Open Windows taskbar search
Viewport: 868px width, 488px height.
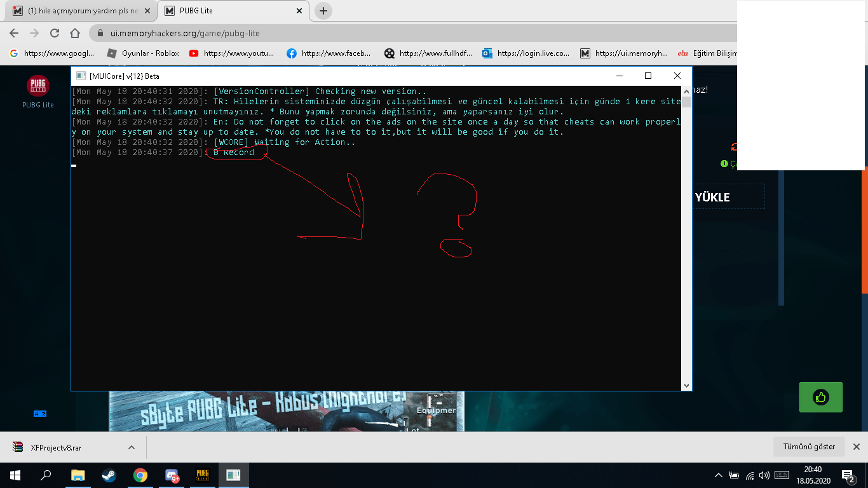[x=46, y=475]
